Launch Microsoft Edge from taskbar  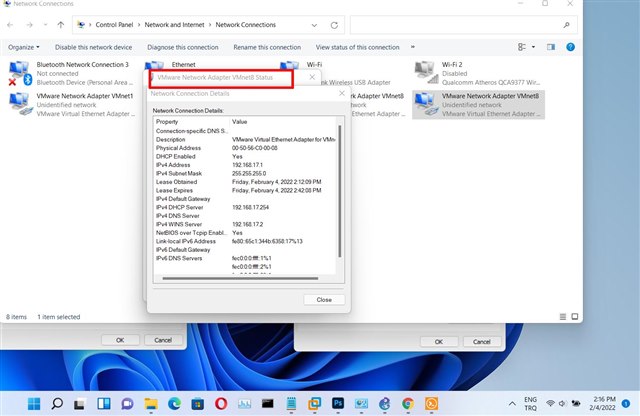pyautogui.click(x=174, y=404)
